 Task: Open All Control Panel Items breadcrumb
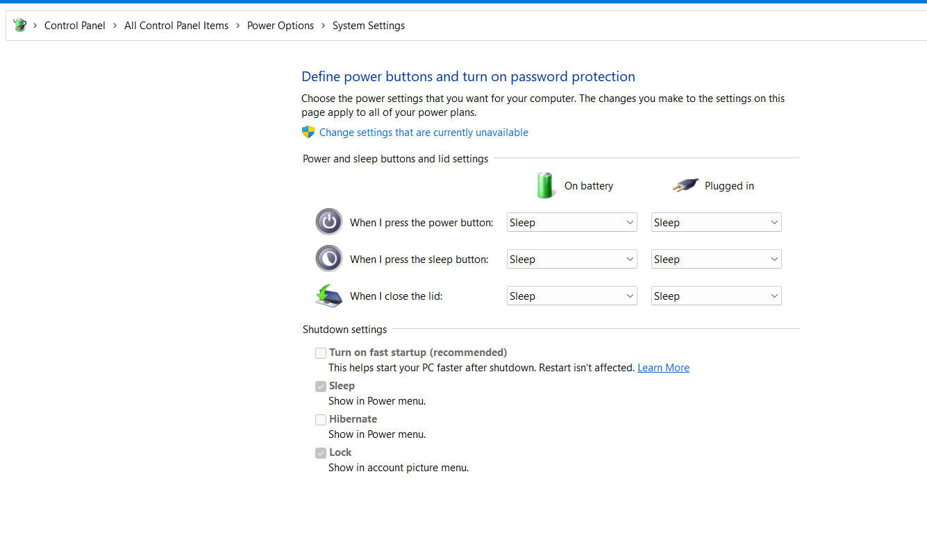(x=176, y=25)
